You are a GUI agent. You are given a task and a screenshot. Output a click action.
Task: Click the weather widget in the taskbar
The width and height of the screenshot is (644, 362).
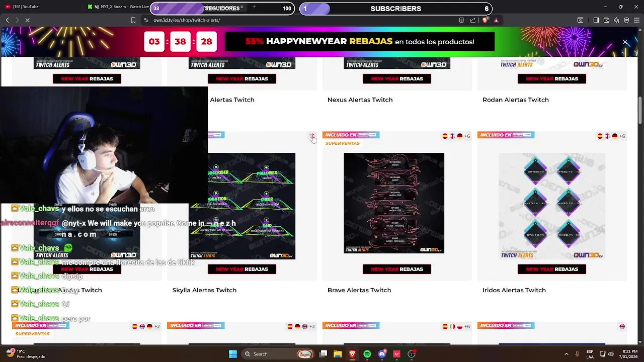point(26,354)
